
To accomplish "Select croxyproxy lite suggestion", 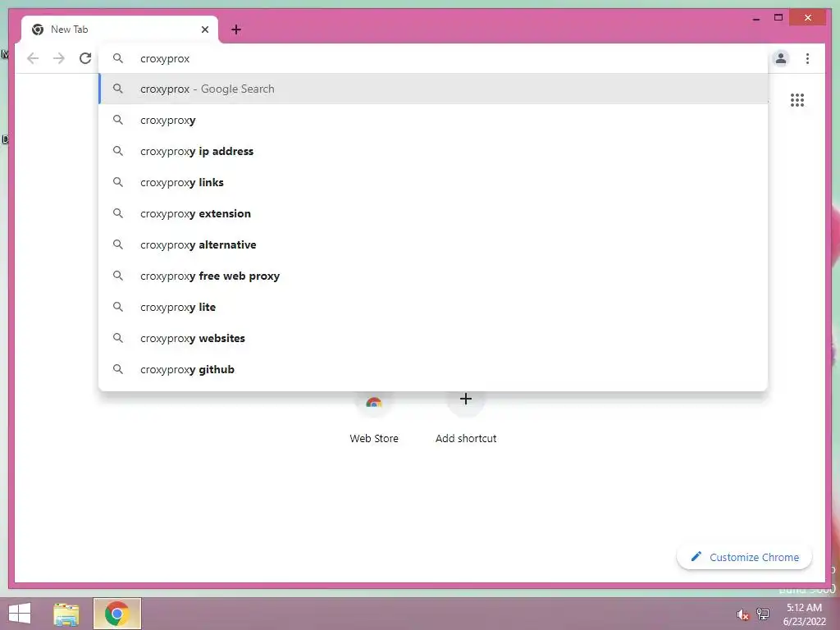I will tap(433, 307).
